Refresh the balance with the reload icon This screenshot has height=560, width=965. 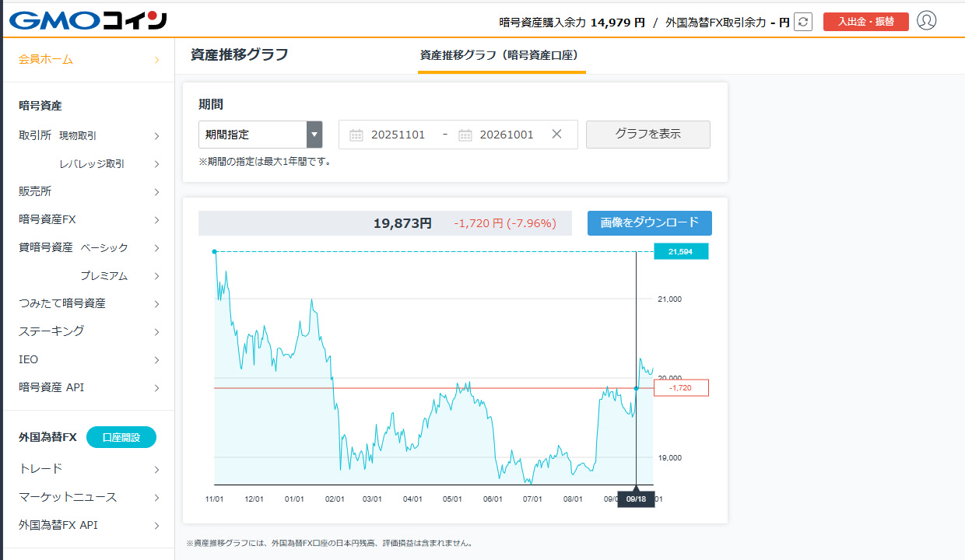[x=803, y=22]
